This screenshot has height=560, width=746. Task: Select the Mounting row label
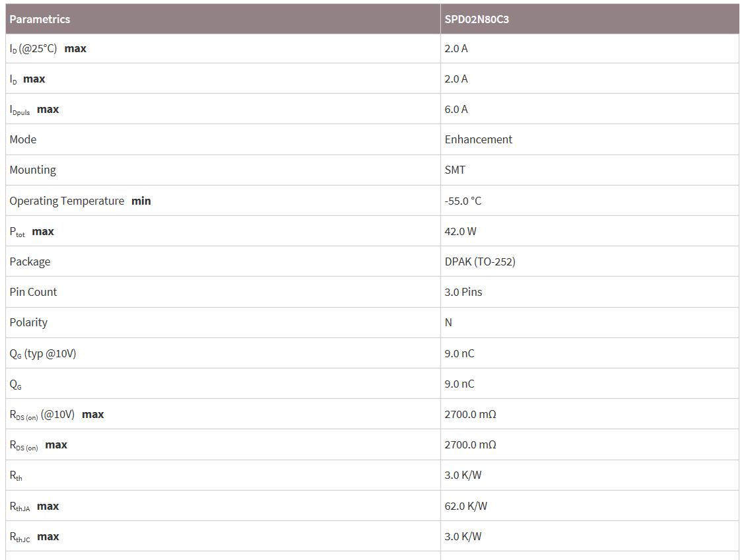pos(33,170)
